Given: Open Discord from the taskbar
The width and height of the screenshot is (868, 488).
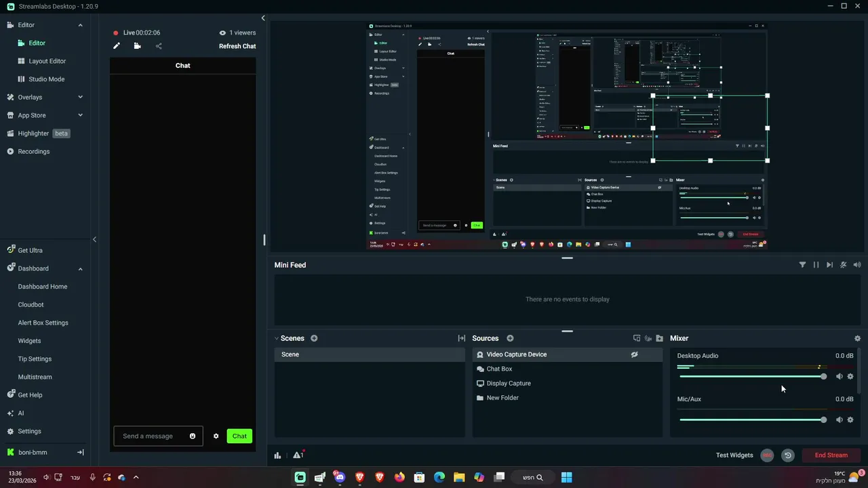Looking at the screenshot, I should (x=340, y=477).
